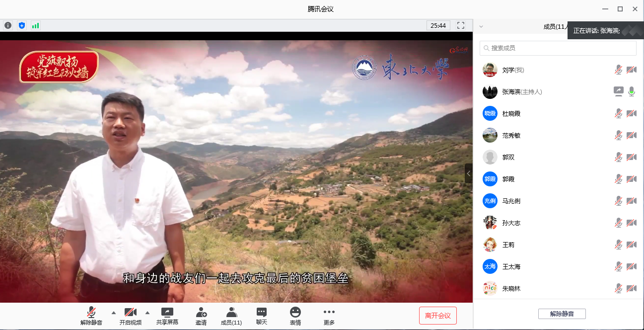Click the meeting info icon

8,25
